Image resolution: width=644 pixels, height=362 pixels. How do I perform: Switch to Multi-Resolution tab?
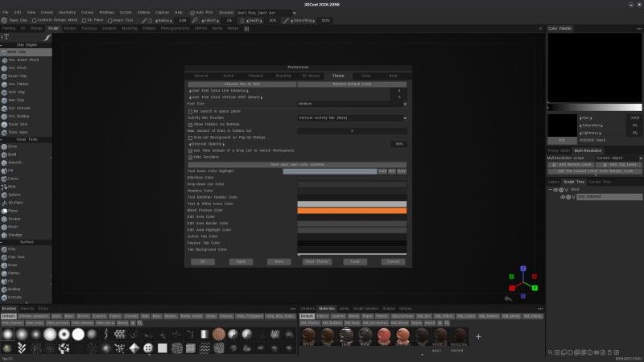tap(588, 151)
